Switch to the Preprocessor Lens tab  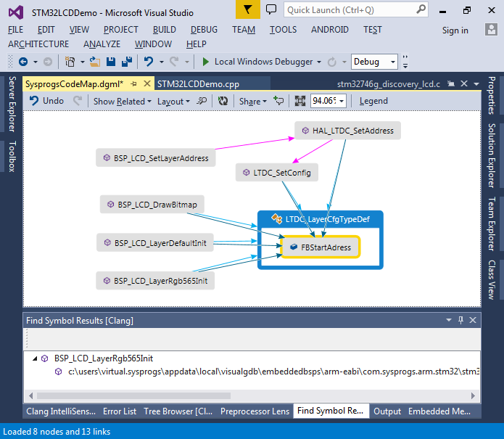point(255,411)
